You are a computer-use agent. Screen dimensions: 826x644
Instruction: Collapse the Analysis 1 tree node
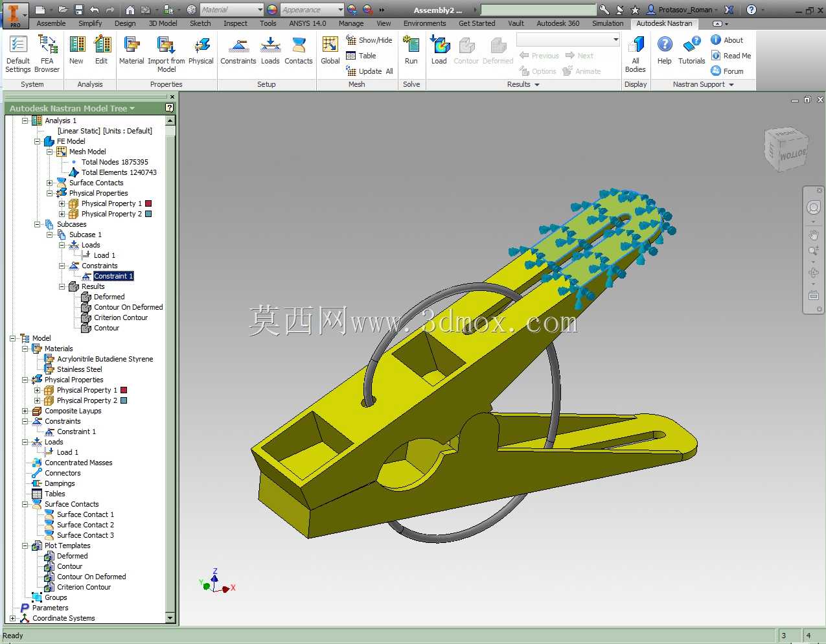(25, 121)
